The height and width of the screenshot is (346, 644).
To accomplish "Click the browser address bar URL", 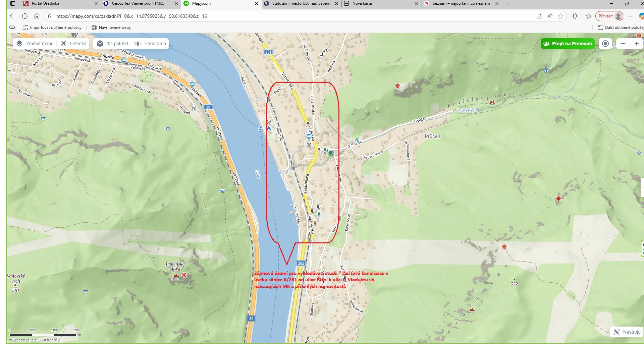I will click(x=131, y=16).
